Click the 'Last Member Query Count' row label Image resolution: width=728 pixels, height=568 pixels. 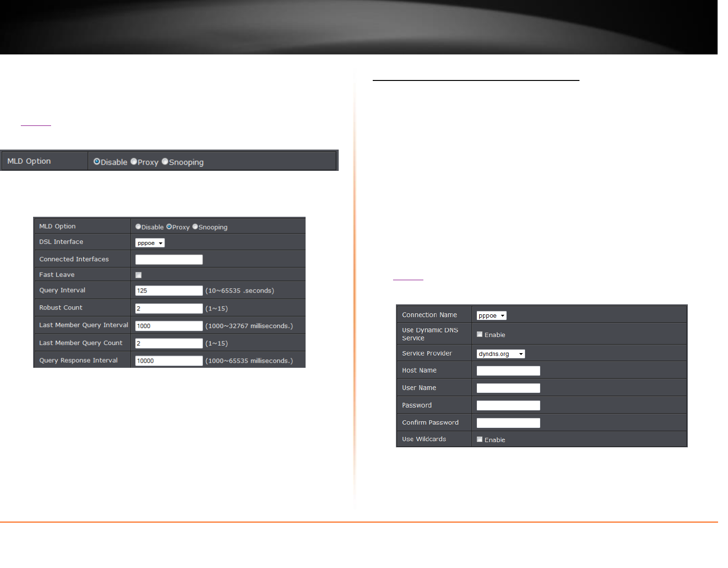pos(81,343)
